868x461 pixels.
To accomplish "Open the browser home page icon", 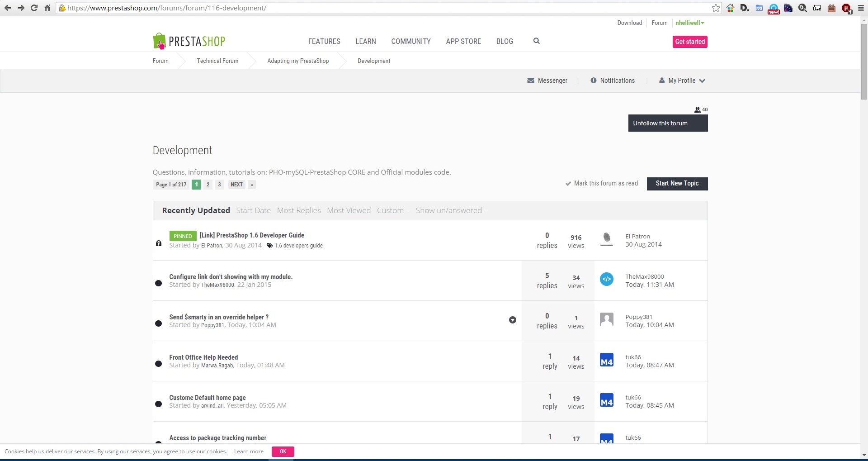I will (47, 8).
